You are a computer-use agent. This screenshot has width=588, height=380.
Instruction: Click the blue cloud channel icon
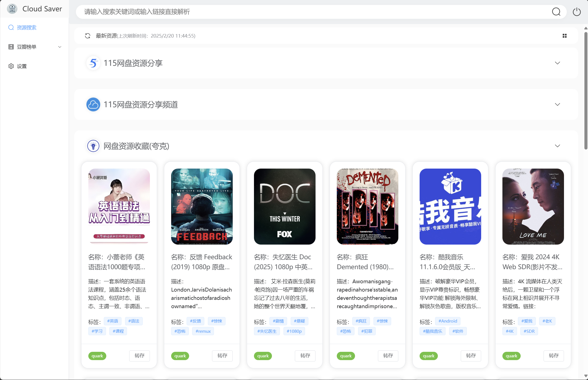click(93, 104)
